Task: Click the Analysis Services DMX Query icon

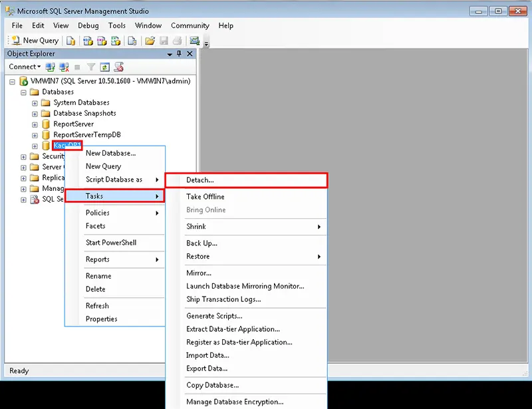Action: (102, 41)
